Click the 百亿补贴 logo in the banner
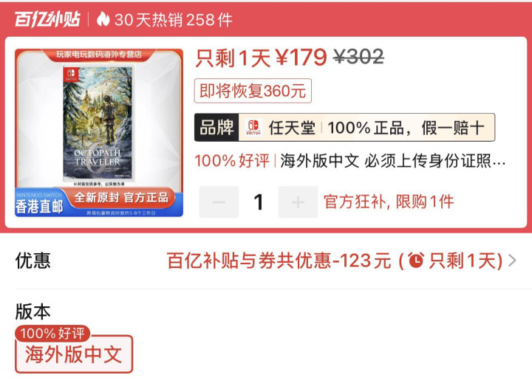Image resolution: width=532 pixels, height=392 pixels. (x=47, y=19)
